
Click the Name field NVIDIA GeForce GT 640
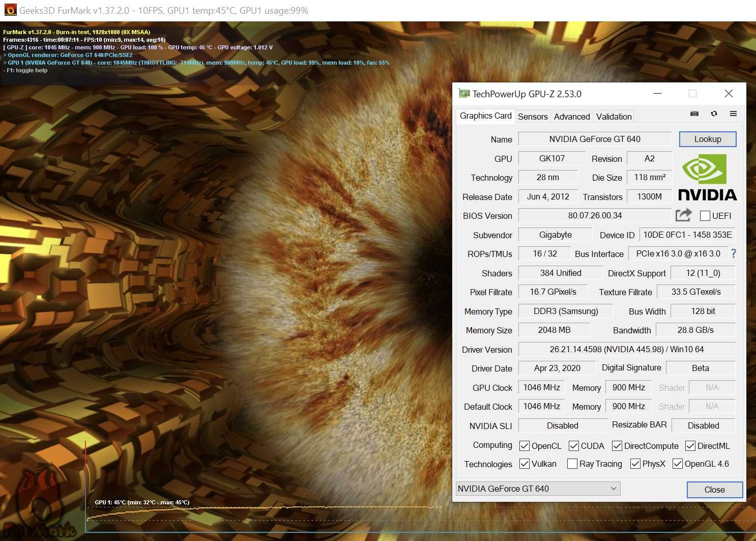tap(595, 139)
